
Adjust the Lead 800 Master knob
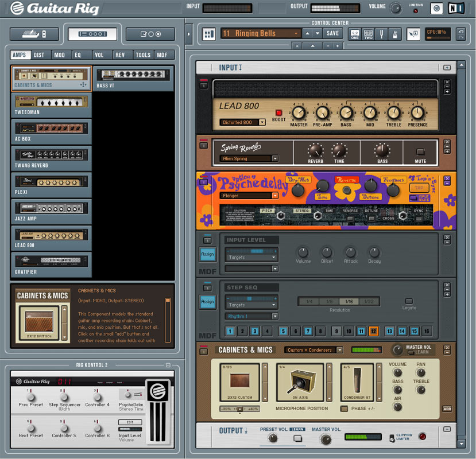click(x=299, y=112)
